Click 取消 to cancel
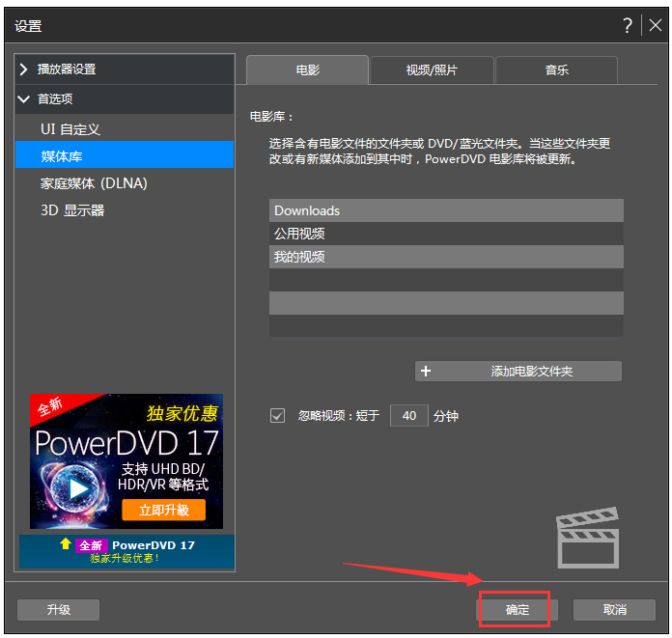 (614, 610)
